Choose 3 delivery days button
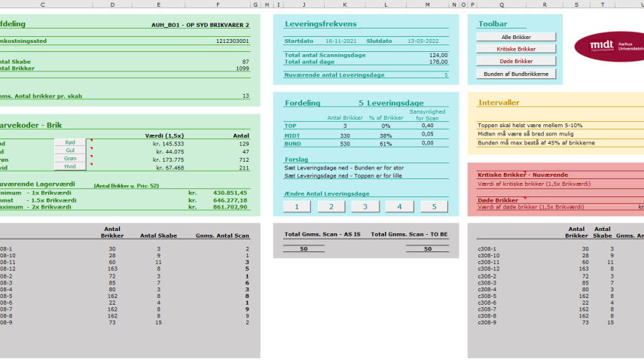Screen dimensions: 644x362 (365, 207)
